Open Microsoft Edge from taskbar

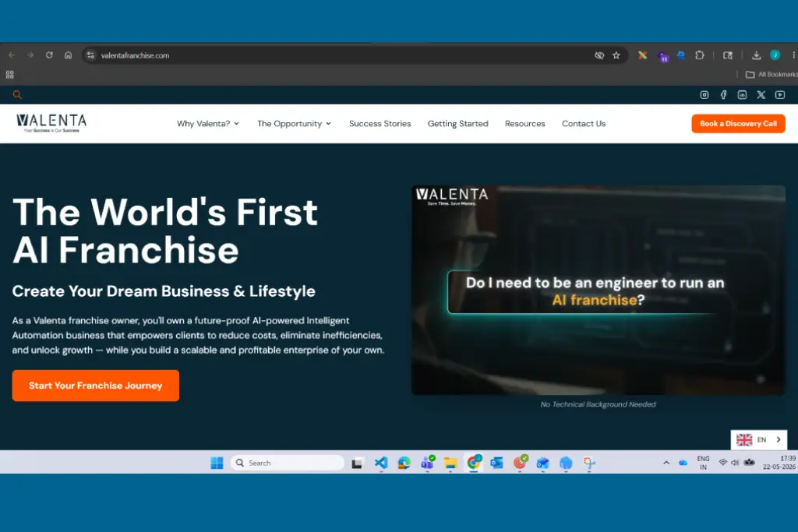click(404, 463)
